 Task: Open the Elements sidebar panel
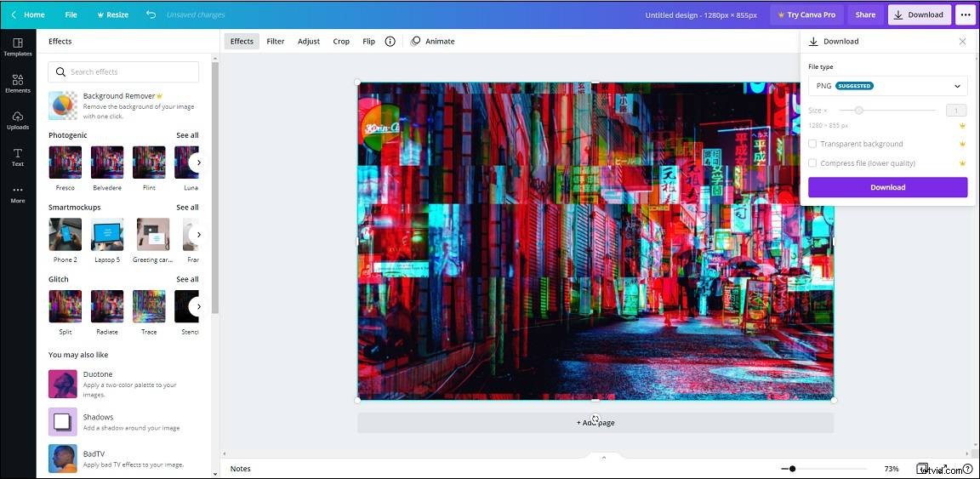tap(18, 83)
